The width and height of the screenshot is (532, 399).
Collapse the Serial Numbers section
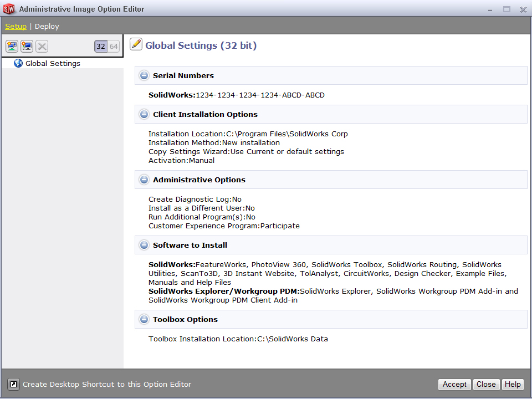pos(144,75)
